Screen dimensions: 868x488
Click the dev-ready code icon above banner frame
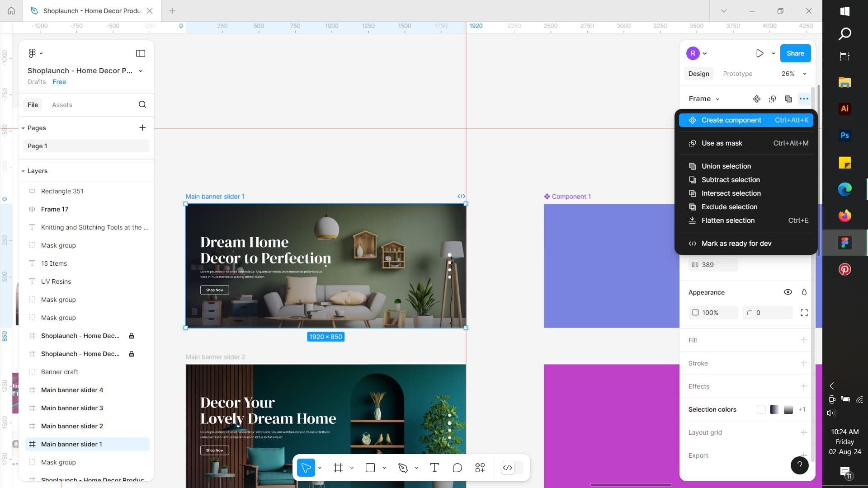click(x=461, y=197)
